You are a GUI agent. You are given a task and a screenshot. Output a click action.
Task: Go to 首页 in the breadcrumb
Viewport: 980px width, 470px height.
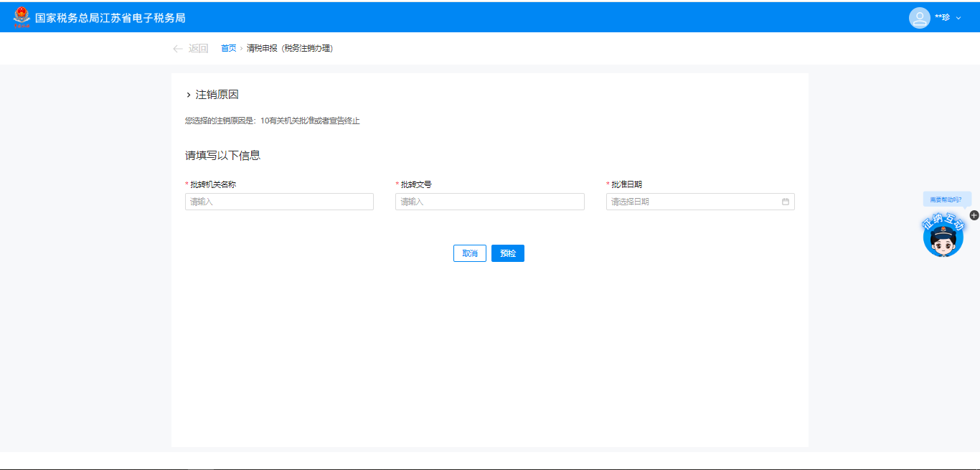point(228,48)
